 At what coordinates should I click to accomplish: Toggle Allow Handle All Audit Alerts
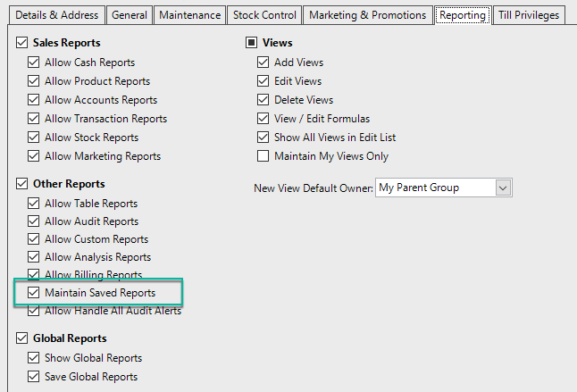coord(34,311)
